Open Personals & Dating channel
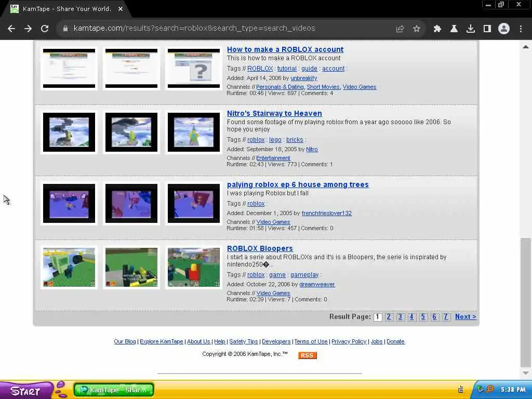The height and width of the screenshot is (399, 532). [280, 87]
